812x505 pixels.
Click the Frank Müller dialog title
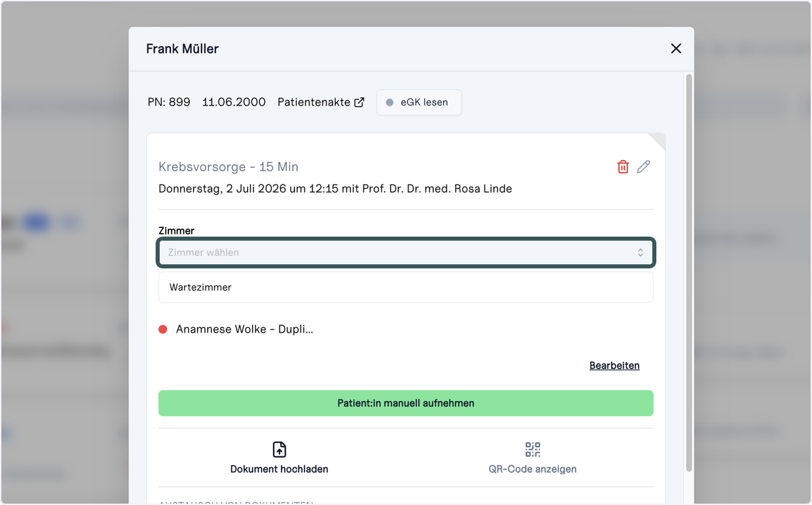click(x=182, y=49)
